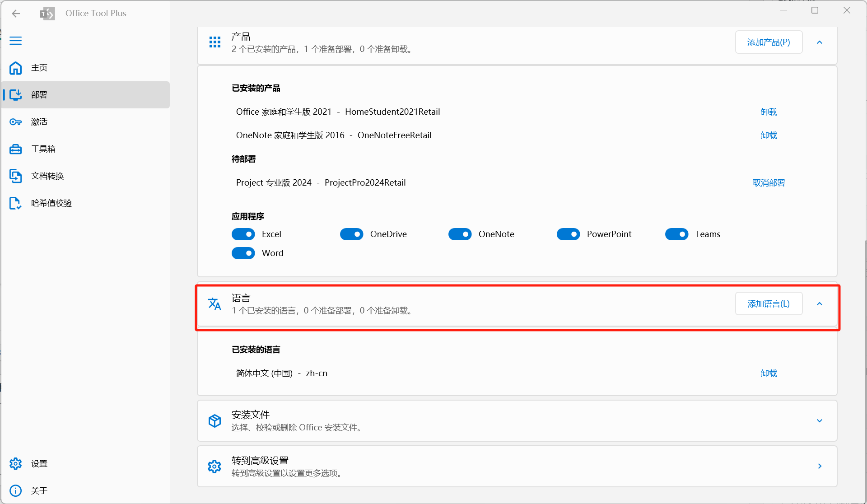Click the 添加语言(L) button
Viewport: 867px width, 504px height.
pos(769,304)
